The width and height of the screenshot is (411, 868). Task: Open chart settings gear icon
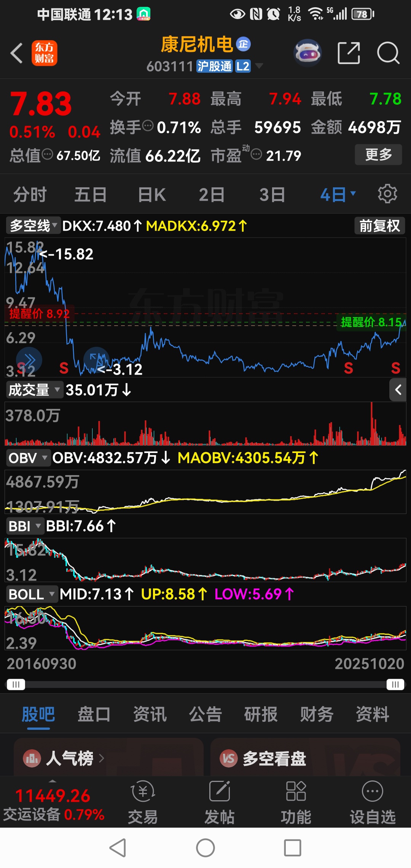(x=387, y=194)
